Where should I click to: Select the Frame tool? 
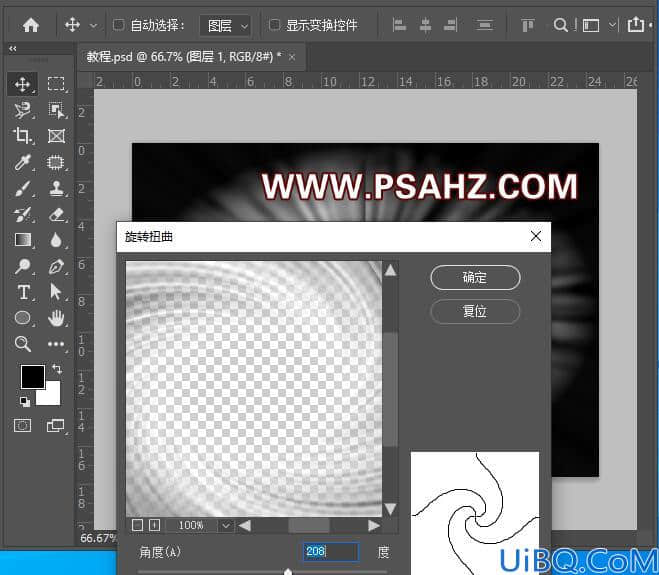[x=56, y=136]
